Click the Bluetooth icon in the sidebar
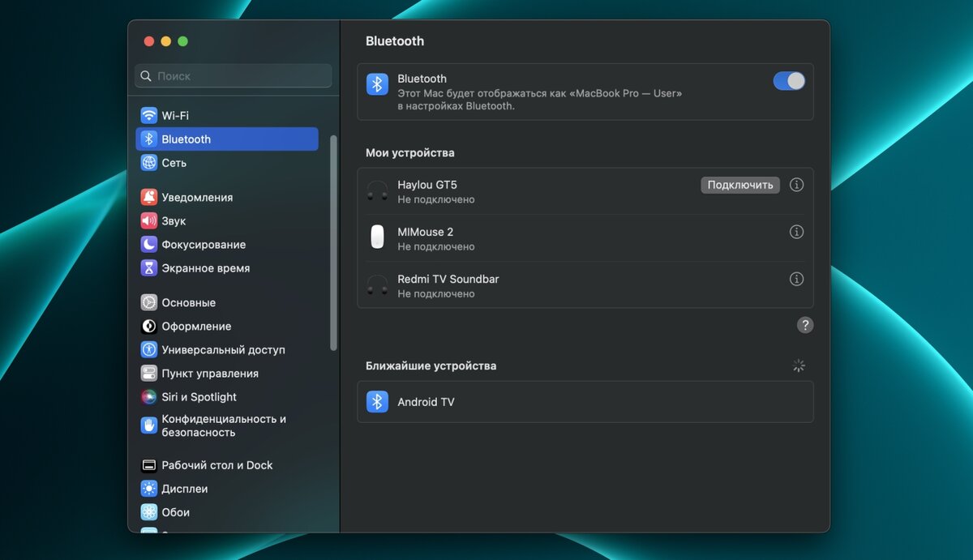The height and width of the screenshot is (560, 973). click(148, 139)
